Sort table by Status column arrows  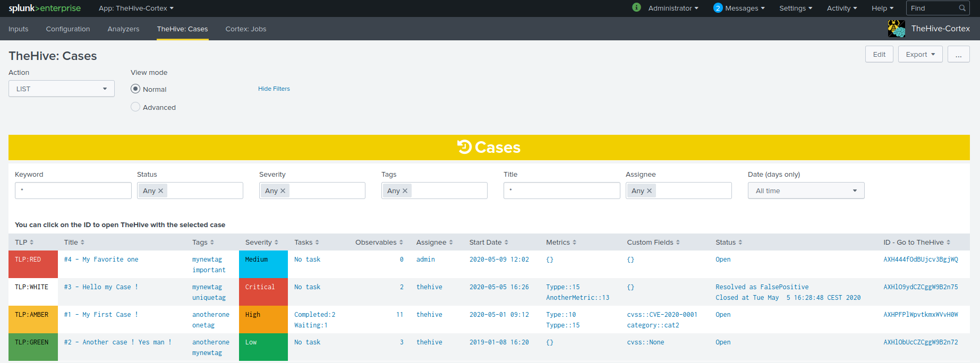click(x=740, y=242)
